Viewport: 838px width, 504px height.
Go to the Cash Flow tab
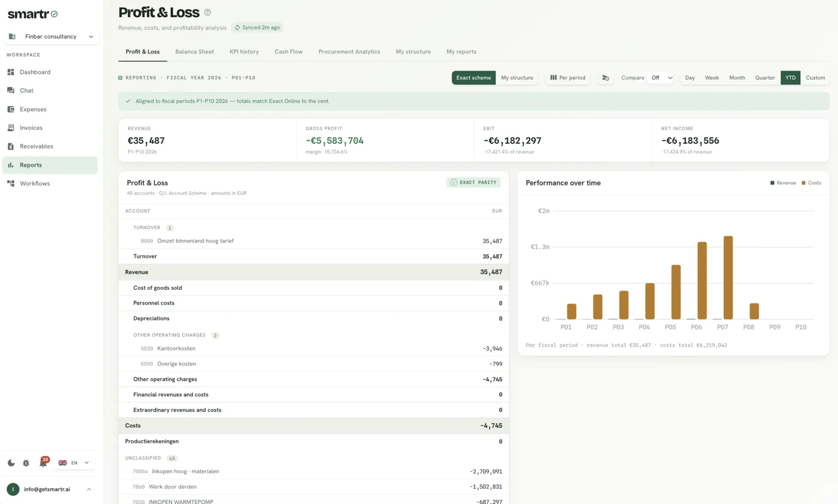coord(289,52)
